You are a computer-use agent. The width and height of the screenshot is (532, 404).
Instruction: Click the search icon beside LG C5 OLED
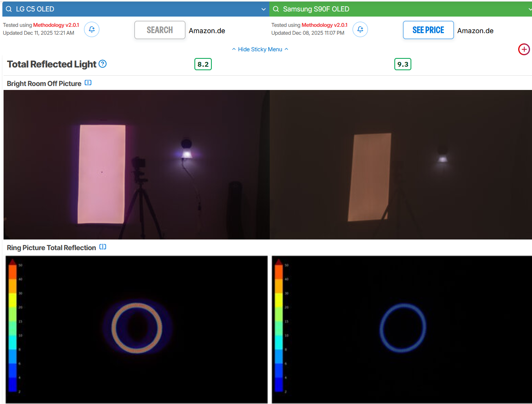click(9, 9)
